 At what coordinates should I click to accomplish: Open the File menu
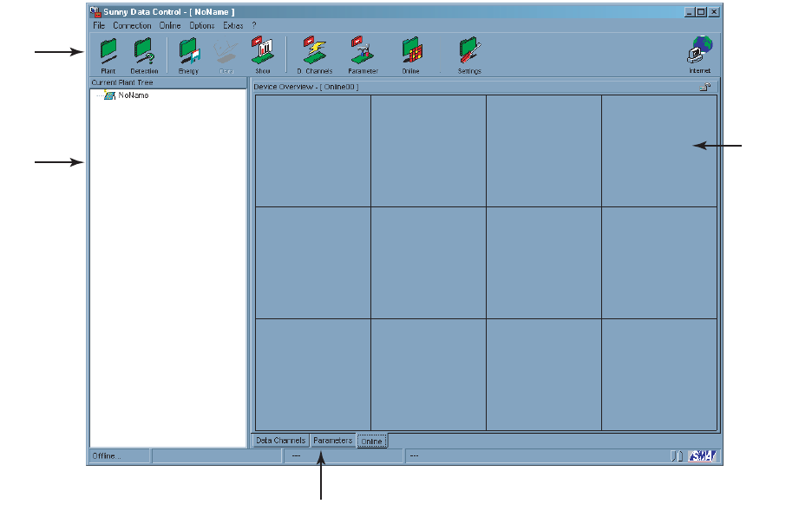[99, 25]
